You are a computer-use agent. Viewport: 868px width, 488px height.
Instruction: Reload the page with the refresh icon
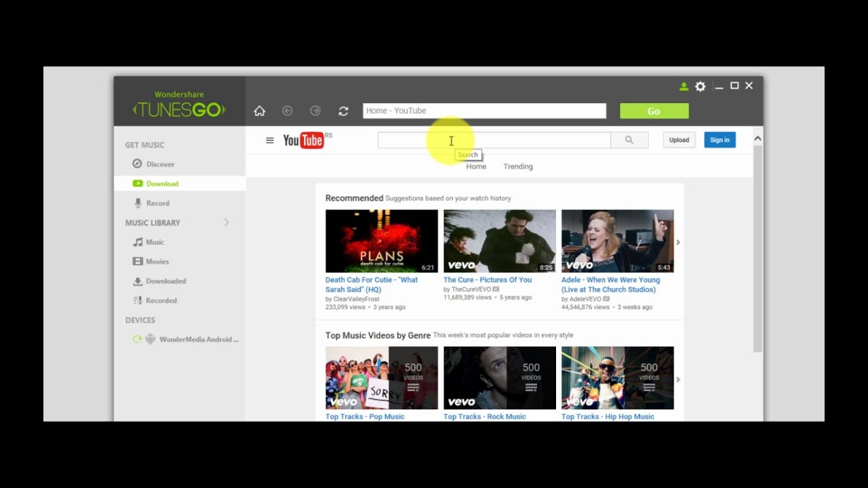[x=343, y=110]
